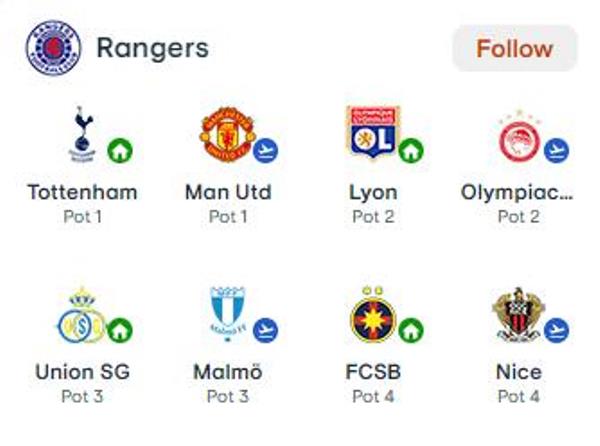This screenshot has width=600, height=446.
Task: Select the Pot 3 label under Malmö
Action: coord(228,396)
